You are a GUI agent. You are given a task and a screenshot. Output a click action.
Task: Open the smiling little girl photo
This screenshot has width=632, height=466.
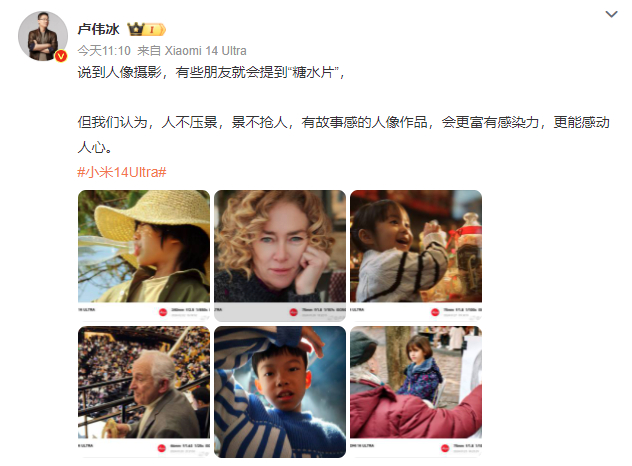tap(416, 256)
